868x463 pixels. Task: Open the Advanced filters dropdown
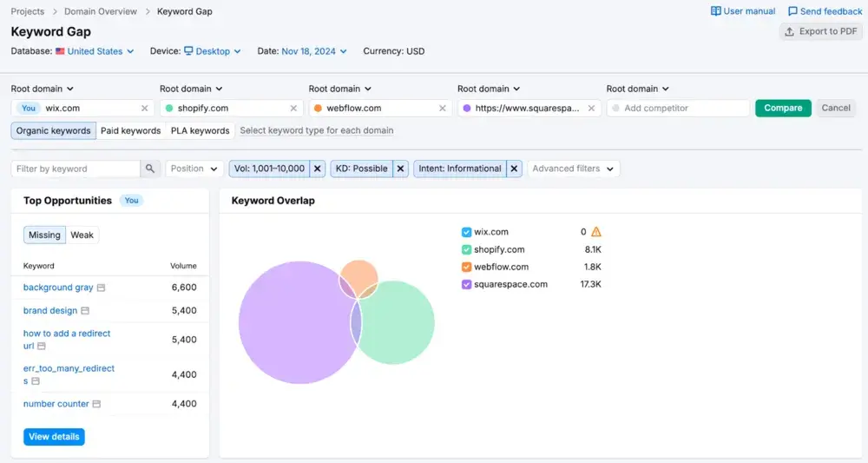coord(573,169)
